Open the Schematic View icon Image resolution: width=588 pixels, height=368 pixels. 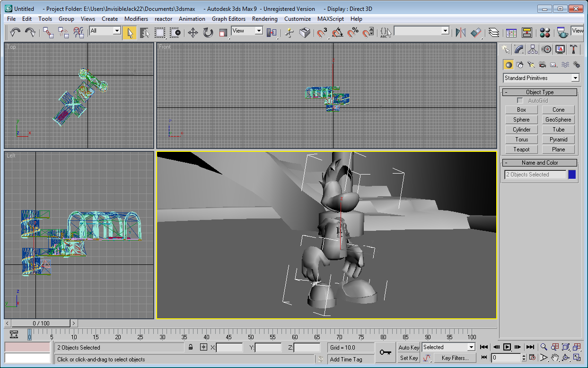[x=527, y=32]
